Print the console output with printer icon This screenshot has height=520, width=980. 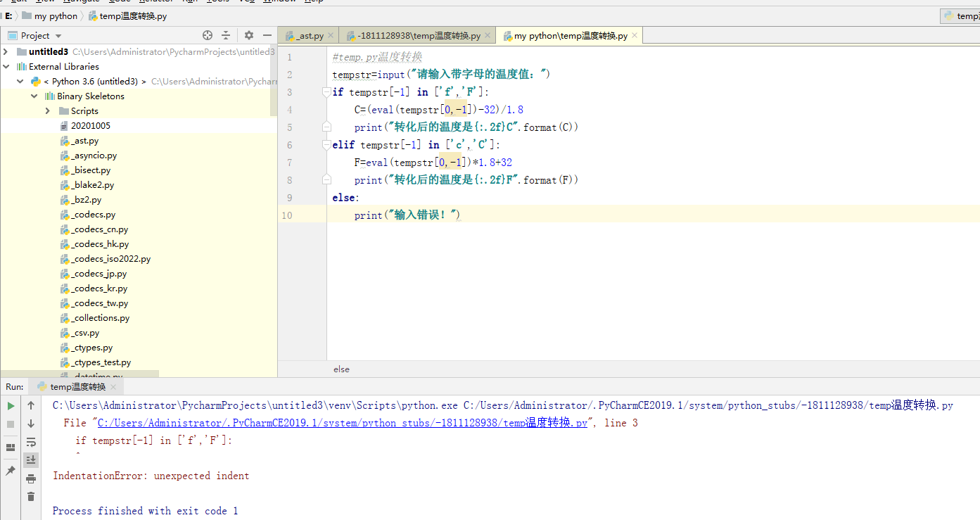[31, 478]
